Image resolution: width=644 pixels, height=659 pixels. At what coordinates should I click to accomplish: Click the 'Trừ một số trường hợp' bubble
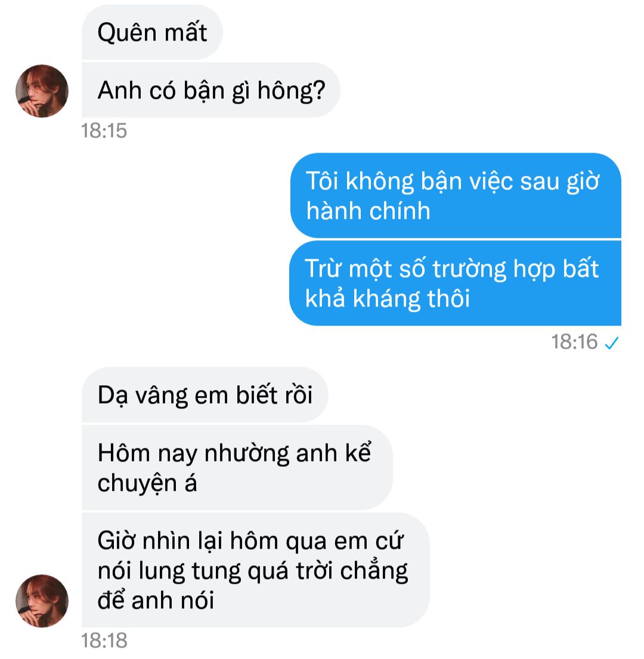[x=456, y=283]
